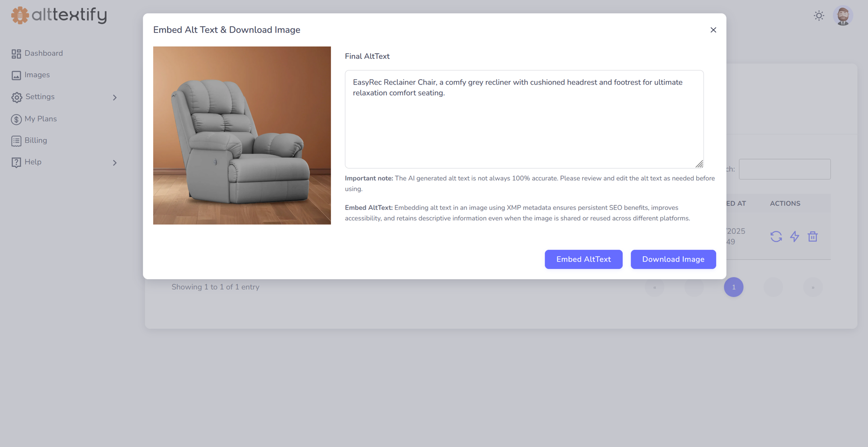
Task: Click the Embed AltText button
Action: click(x=584, y=259)
